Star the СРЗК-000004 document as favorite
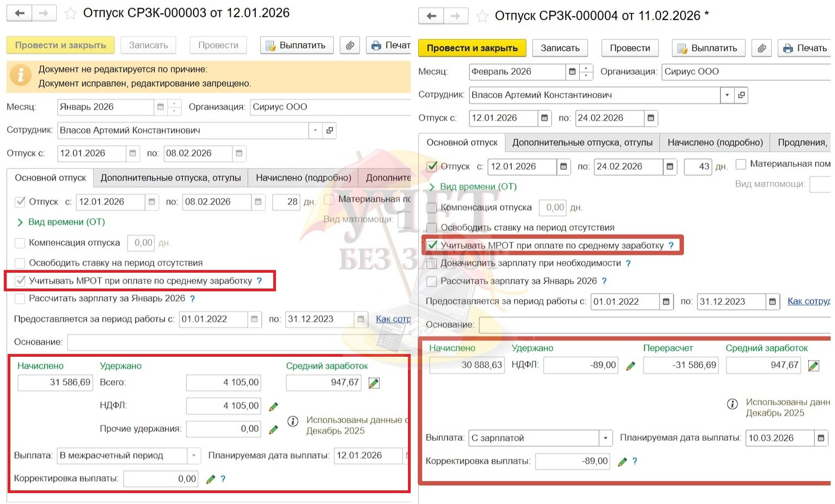Viewport: 835px width, 504px height. (482, 16)
